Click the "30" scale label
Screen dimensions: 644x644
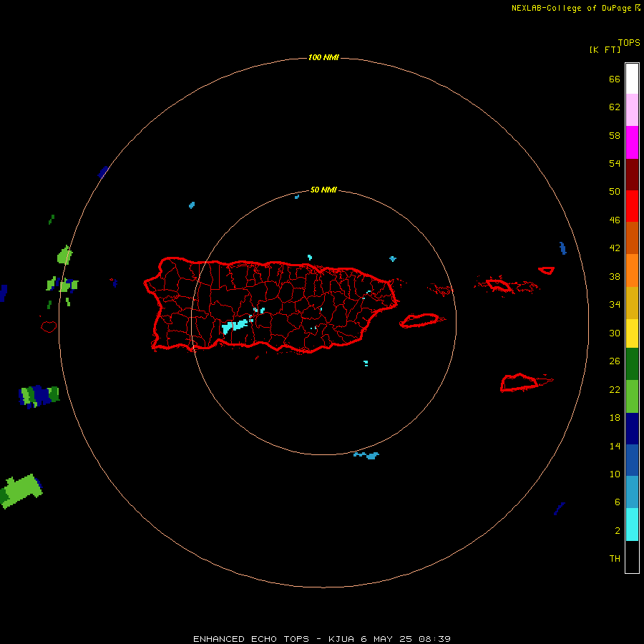(x=615, y=333)
